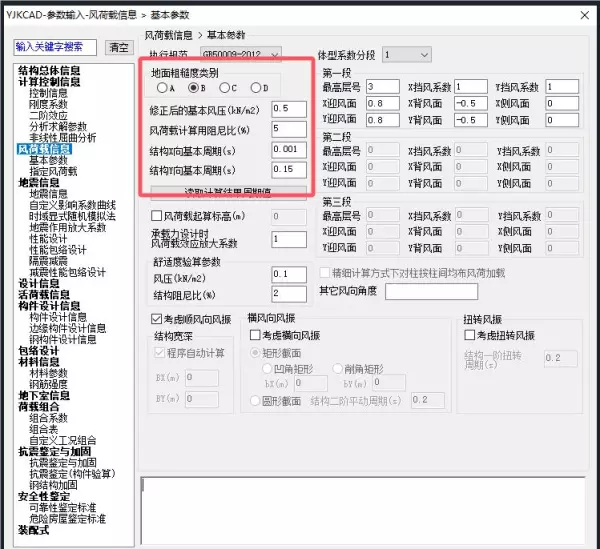
Task: Open 执行规范 GB50009-2012 dropdown
Action: pos(241,55)
